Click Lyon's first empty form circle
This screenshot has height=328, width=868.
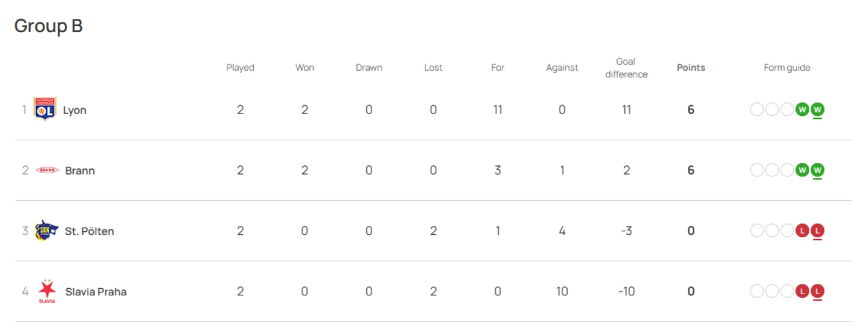(x=757, y=109)
